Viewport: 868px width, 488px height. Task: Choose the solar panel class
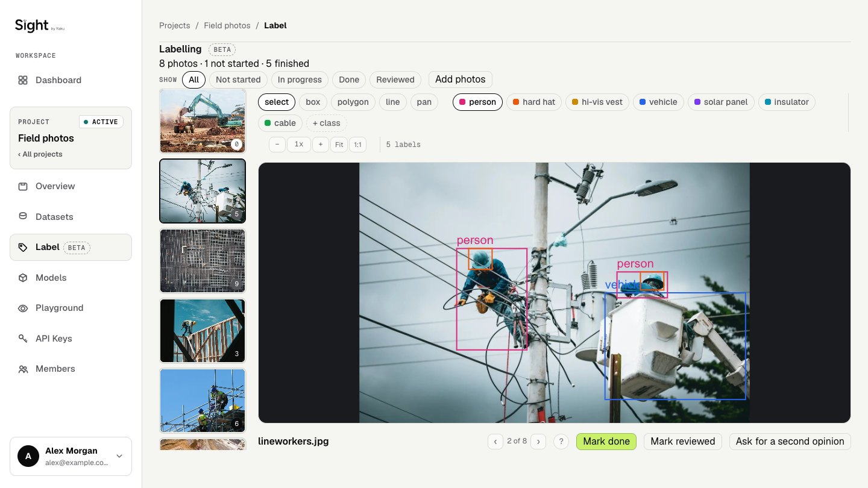pos(720,102)
